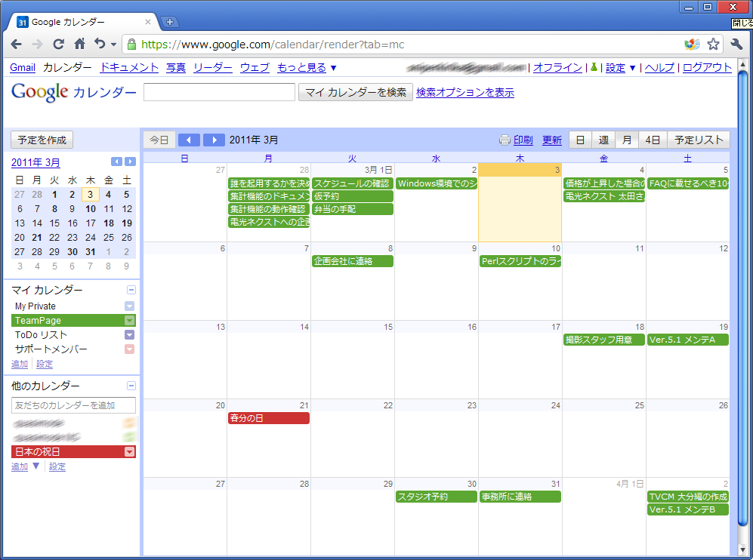Reload the page with the refresh icon
The image size is (753, 560).
(x=59, y=45)
